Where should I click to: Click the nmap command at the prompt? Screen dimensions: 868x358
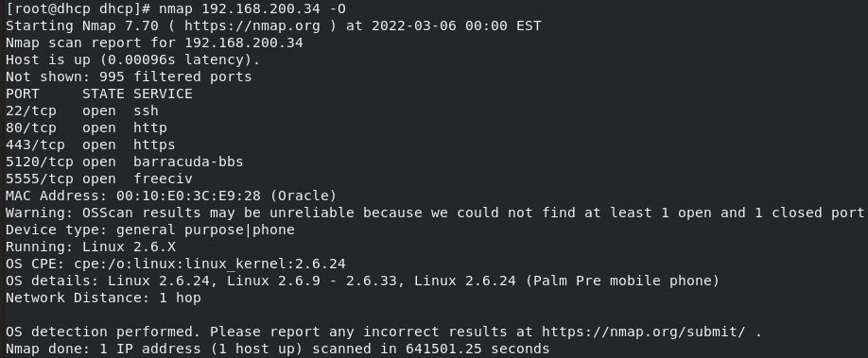coord(252,9)
